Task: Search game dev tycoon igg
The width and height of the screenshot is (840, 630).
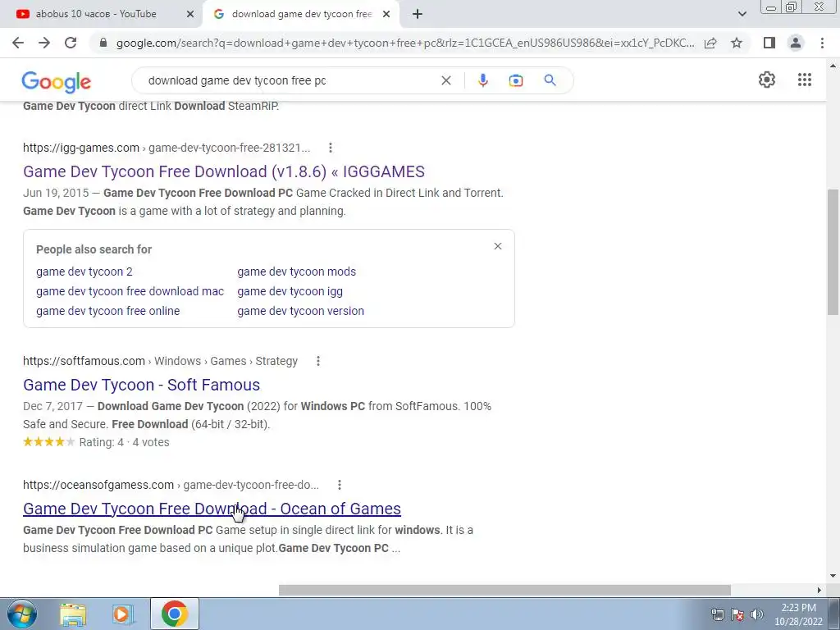Action: (290, 291)
